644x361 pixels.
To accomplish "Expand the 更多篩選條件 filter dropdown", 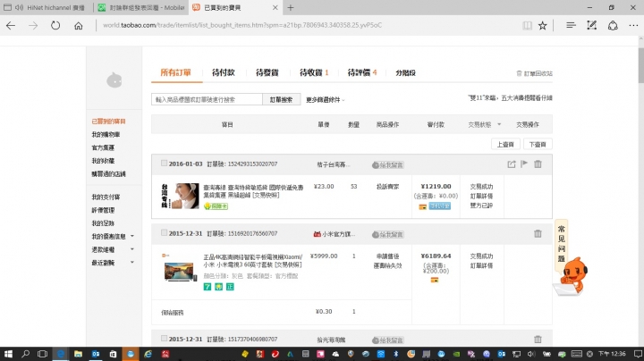I will click(x=326, y=100).
